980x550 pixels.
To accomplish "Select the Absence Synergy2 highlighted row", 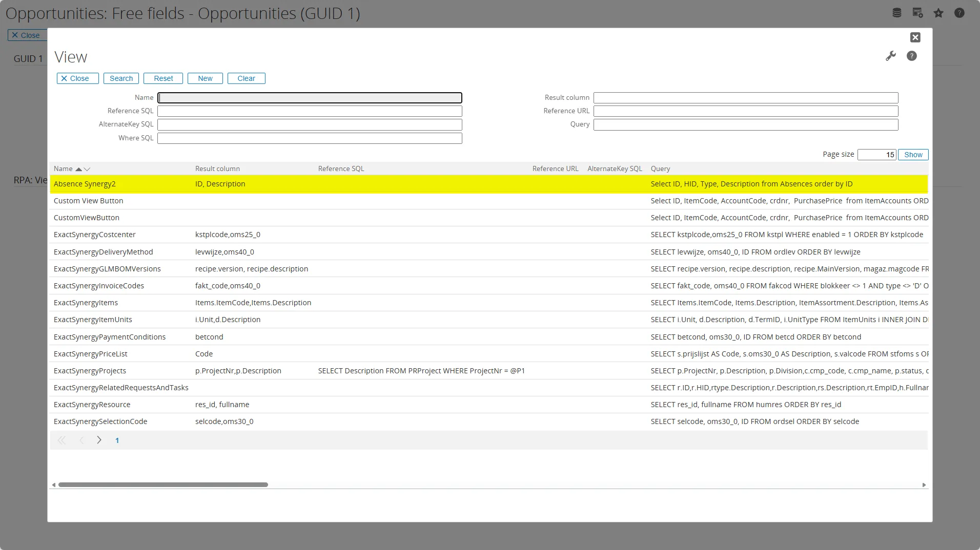I will tap(85, 184).
